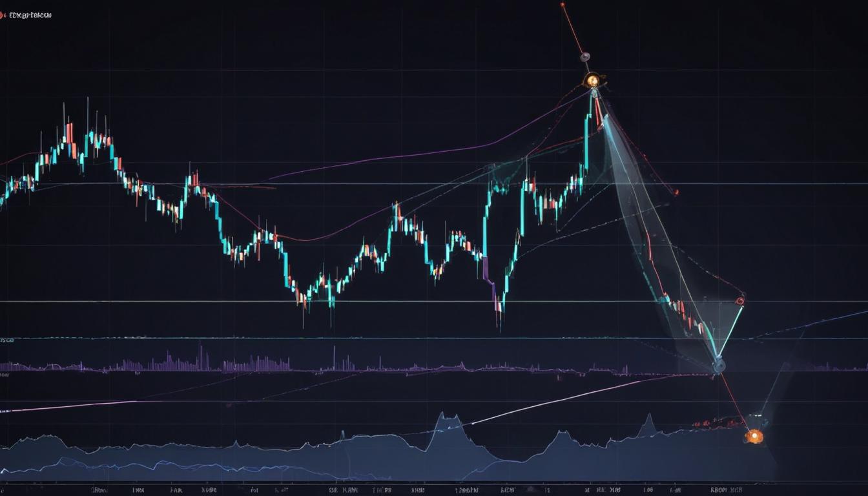Viewport: 868px width, 496px height.
Task: Select the glowing orange marker at chart peak
Action: tap(594, 80)
